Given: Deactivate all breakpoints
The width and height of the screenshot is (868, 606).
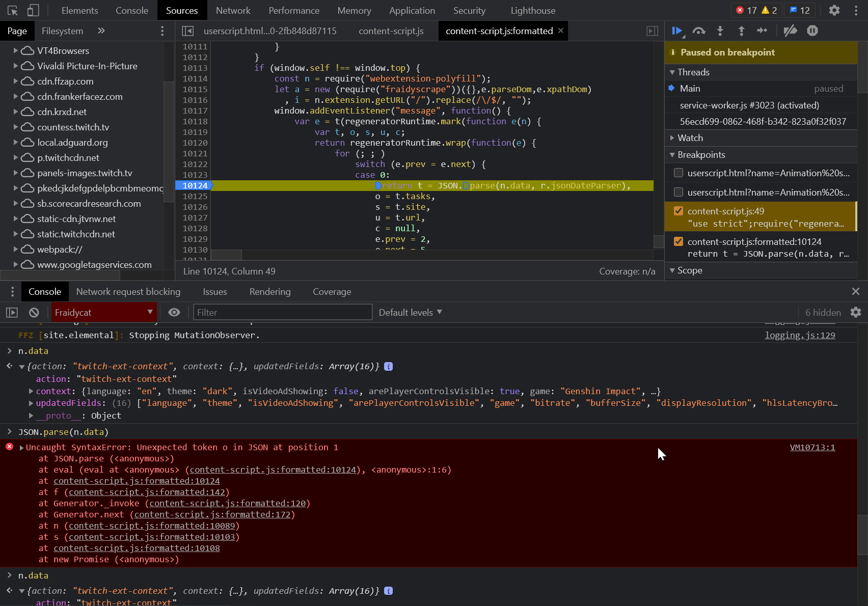Looking at the screenshot, I should pos(790,31).
